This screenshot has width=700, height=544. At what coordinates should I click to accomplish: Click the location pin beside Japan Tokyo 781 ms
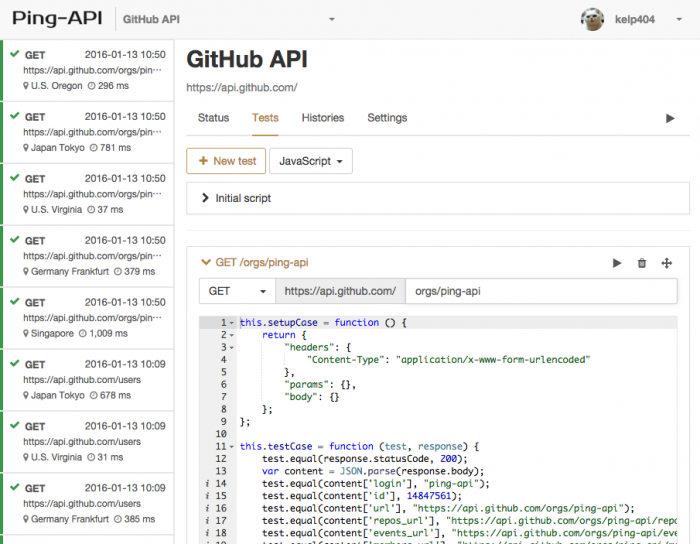[x=26, y=148]
